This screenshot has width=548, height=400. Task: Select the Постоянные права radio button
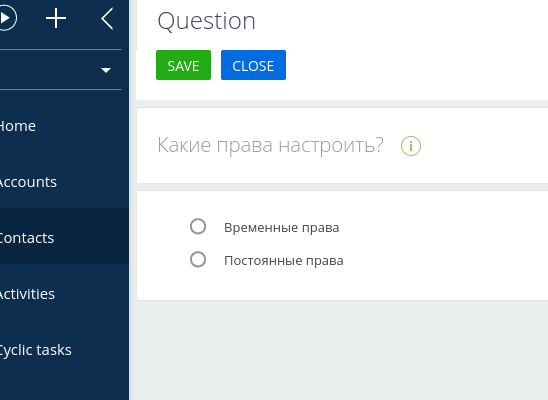click(198, 260)
